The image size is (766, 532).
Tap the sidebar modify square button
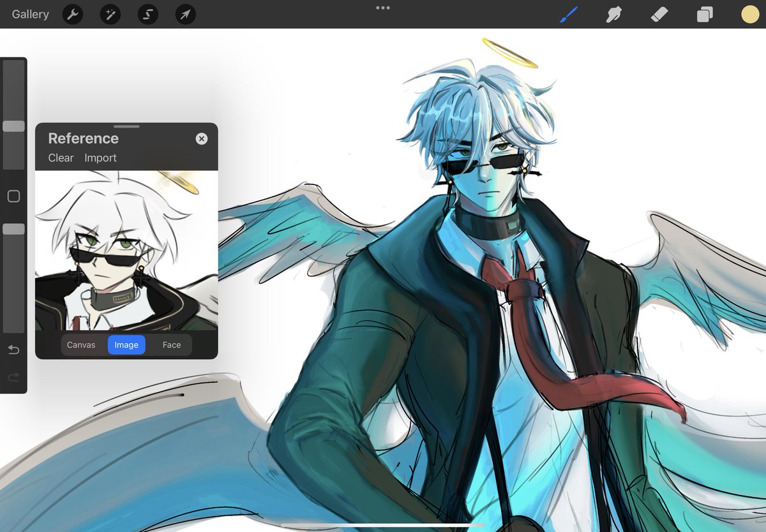click(13, 196)
